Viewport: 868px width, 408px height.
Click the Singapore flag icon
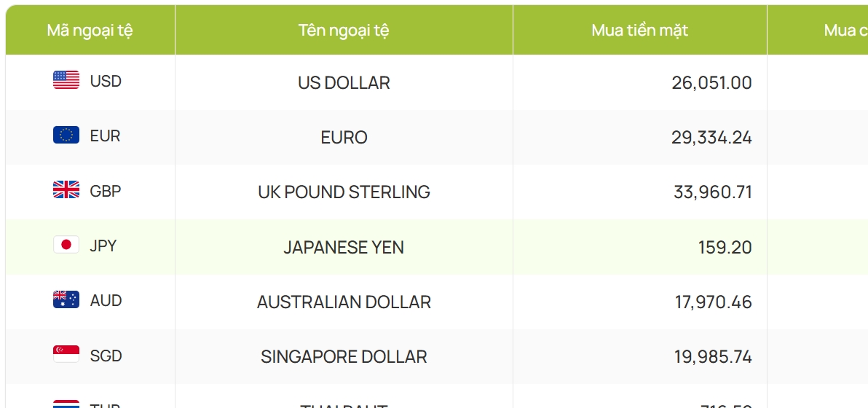point(66,356)
